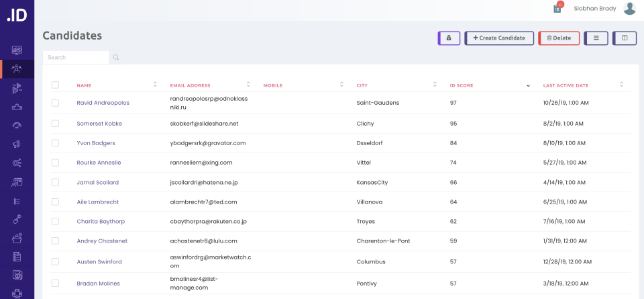Click into the Search field
This screenshot has height=299, width=644.
tap(76, 58)
